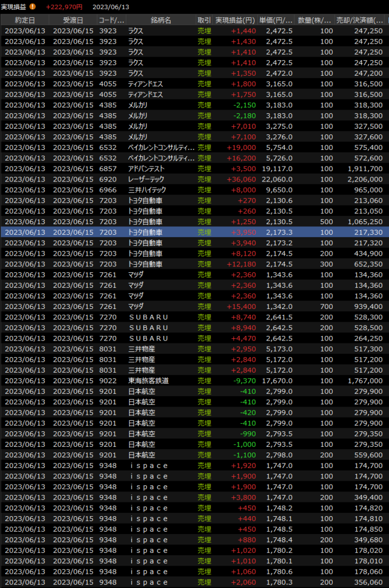The height and width of the screenshot is (588, 389).
Task: Click the 取引 column header
Action: pos(204,20)
